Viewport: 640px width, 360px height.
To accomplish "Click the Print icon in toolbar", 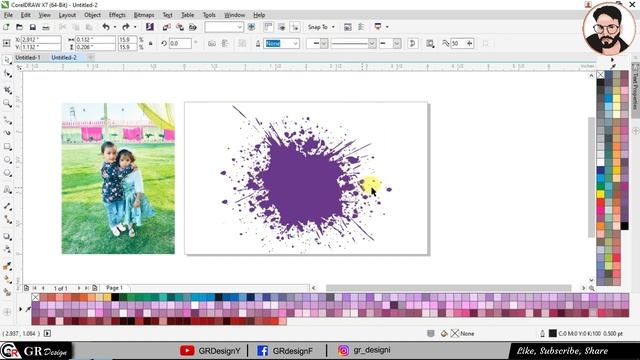I will [46, 27].
